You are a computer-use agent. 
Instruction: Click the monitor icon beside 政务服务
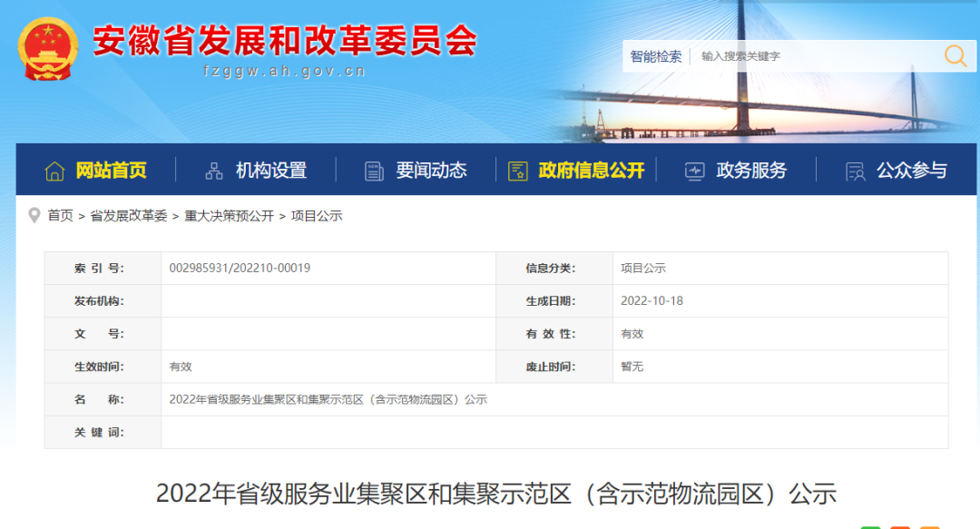[694, 171]
